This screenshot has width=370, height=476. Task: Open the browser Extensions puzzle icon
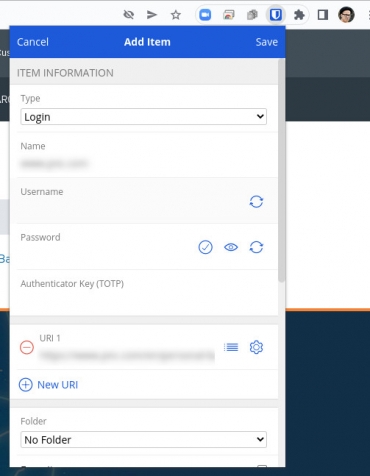299,15
